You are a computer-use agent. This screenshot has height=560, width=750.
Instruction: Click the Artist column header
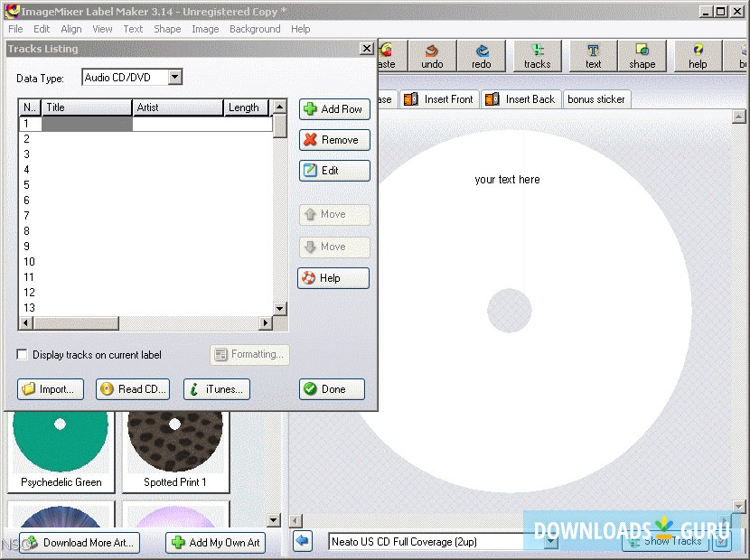coord(178,107)
